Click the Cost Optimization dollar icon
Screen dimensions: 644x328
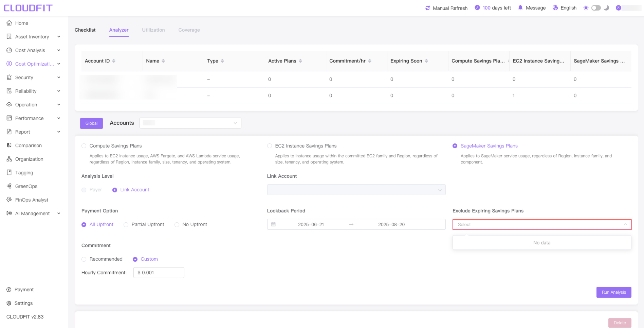9,64
